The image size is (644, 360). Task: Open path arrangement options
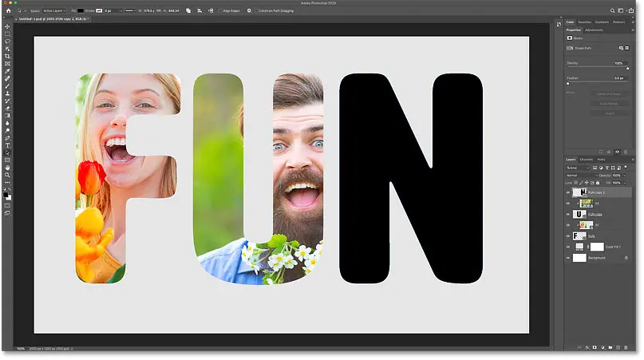(x=211, y=10)
